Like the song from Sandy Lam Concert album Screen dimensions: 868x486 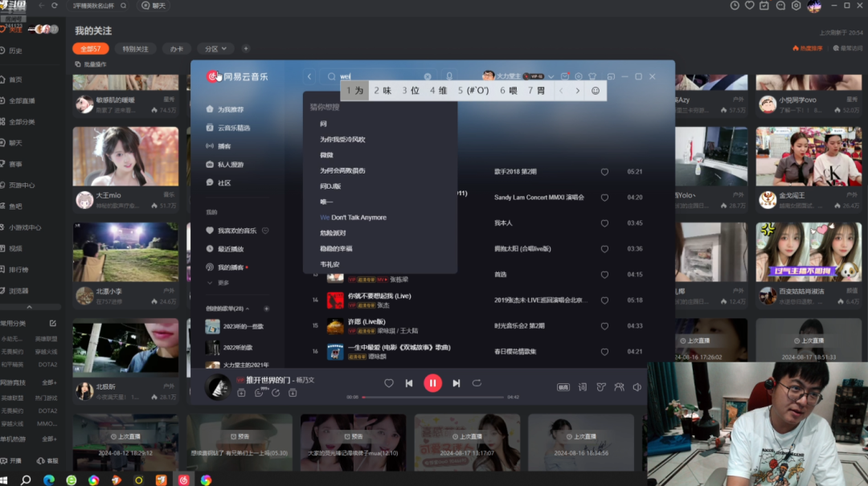(x=604, y=198)
